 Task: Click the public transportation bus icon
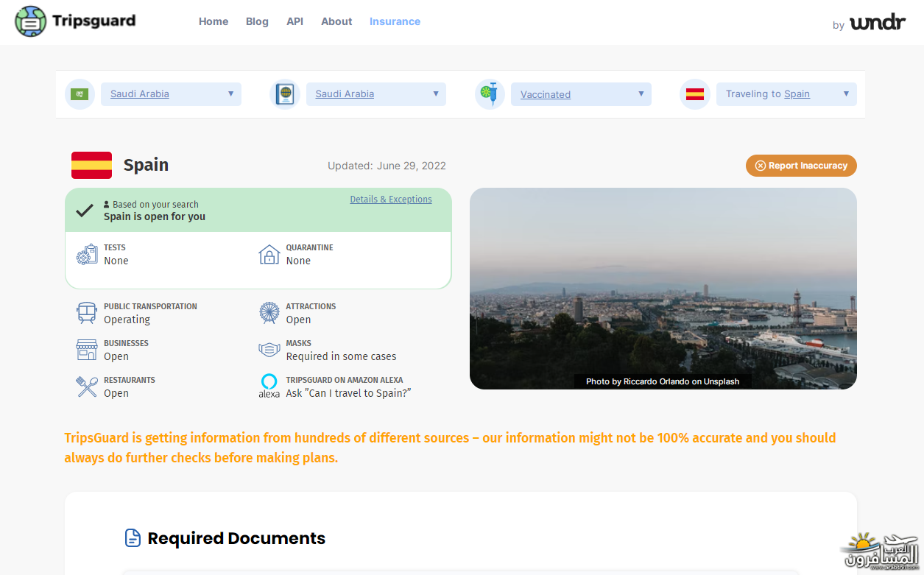(87, 313)
